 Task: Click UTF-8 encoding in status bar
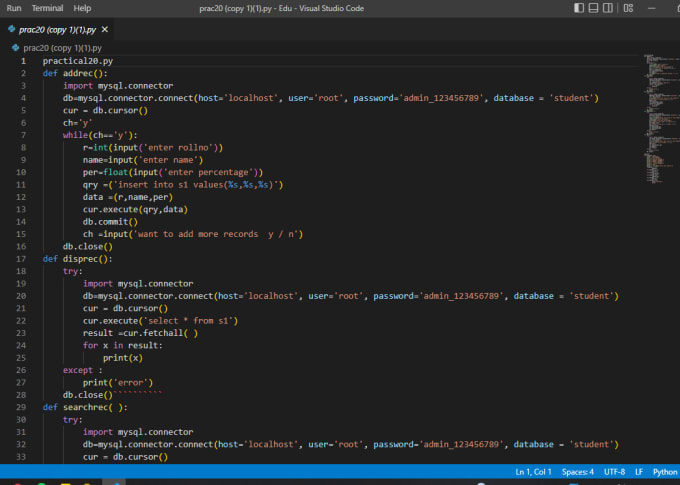point(615,472)
